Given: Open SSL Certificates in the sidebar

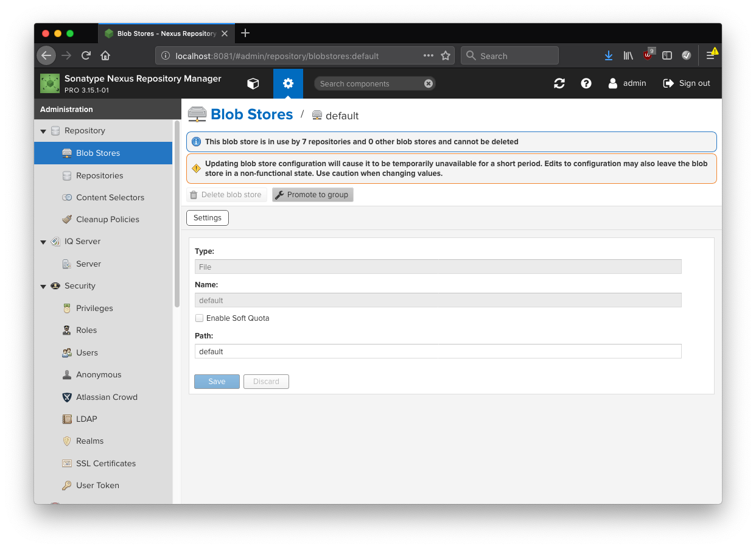Looking at the screenshot, I should click(103, 463).
